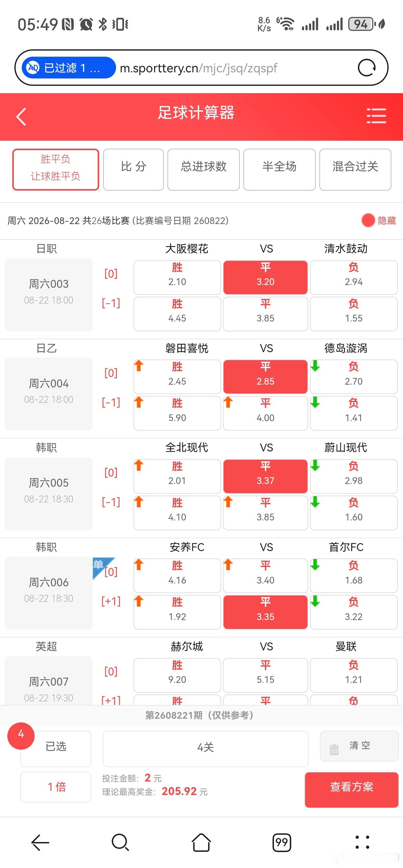403x868 pixels.
Task: Tap the back arrow in red header
Action: pos(21,116)
